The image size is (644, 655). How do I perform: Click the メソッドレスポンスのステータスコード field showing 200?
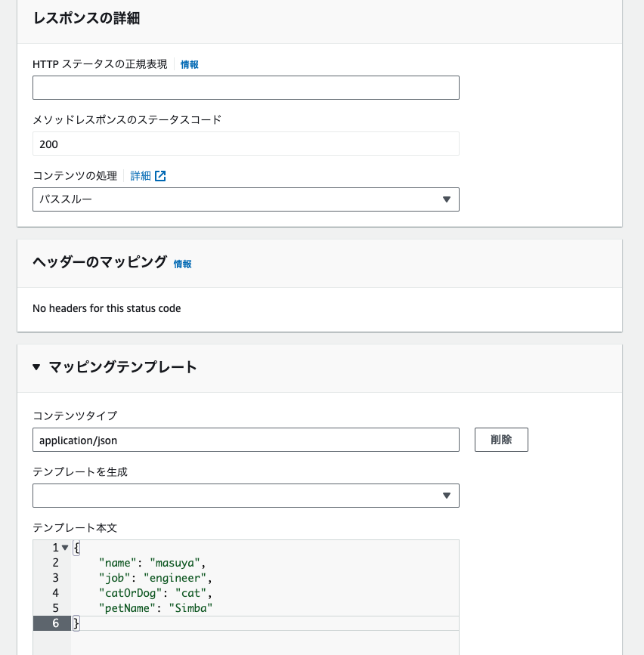pyautogui.click(x=246, y=144)
